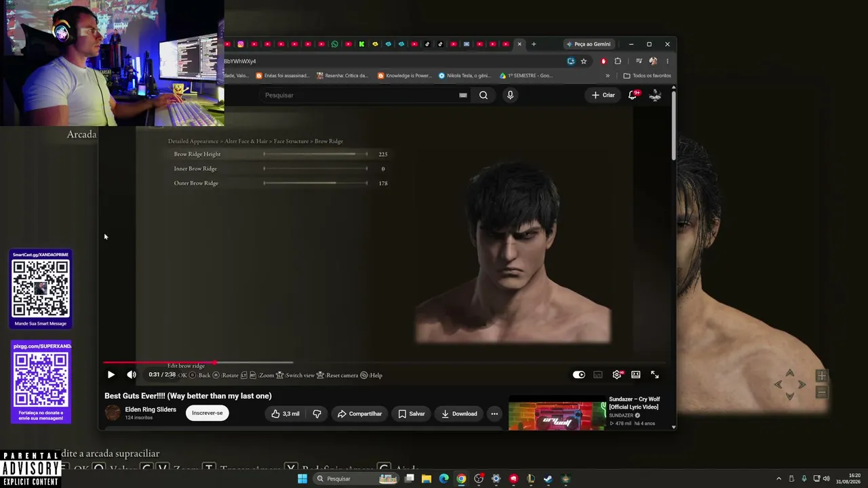The width and height of the screenshot is (868, 488).
Task: Click the browser page vertical scrollbar
Action: tap(673, 125)
